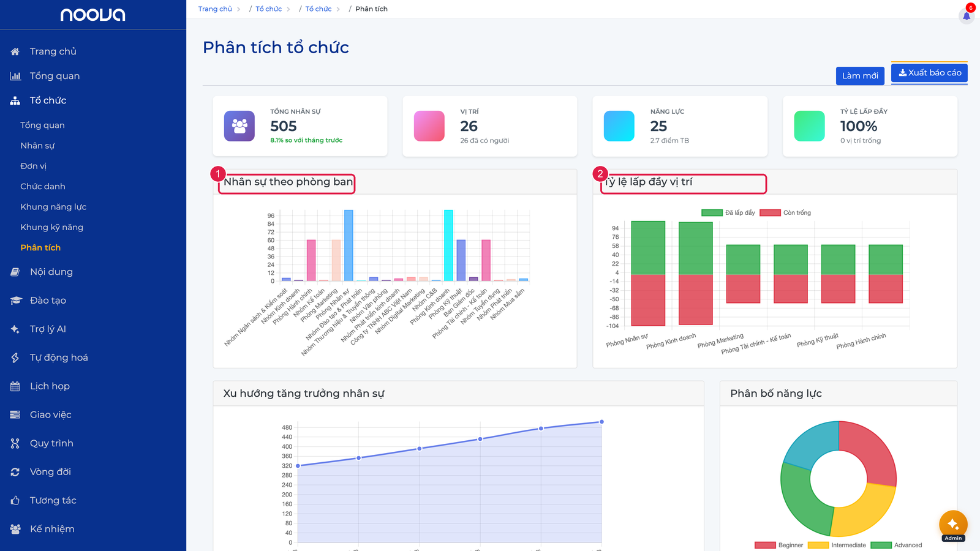Toggle the Intermediate yellow legend swatch
The height and width of the screenshot is (551, 980).
(818, 545)
